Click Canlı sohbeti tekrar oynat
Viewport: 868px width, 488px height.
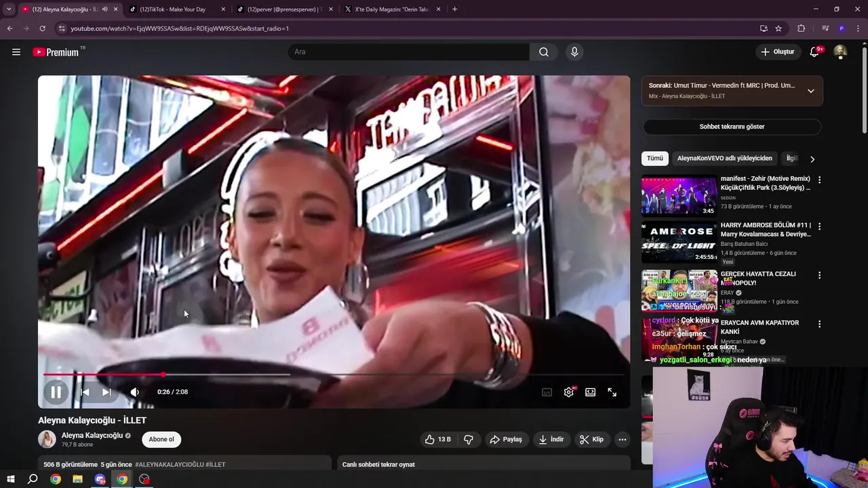(378, 464)
